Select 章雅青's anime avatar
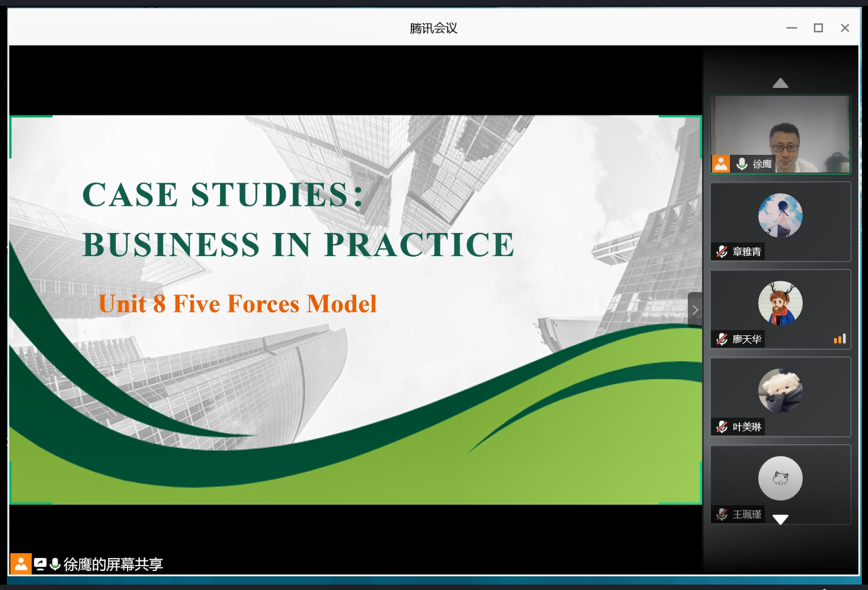 pos(780,215)
